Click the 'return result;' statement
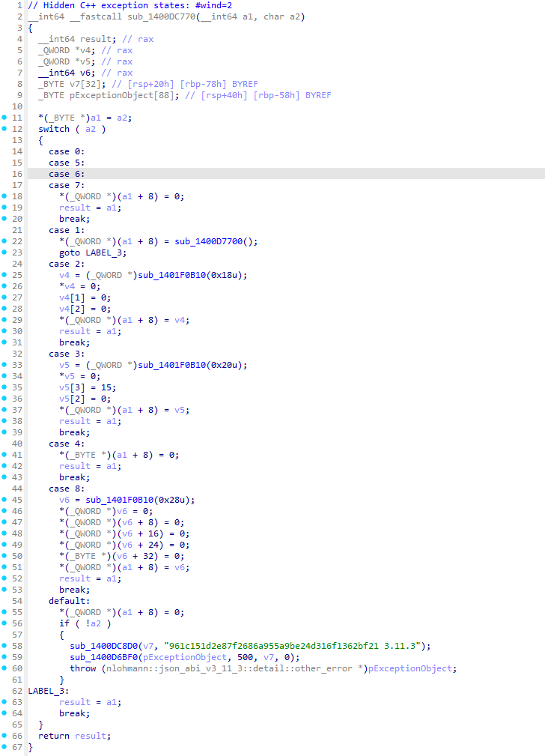 pyautogui.click(x=74, y=736)
